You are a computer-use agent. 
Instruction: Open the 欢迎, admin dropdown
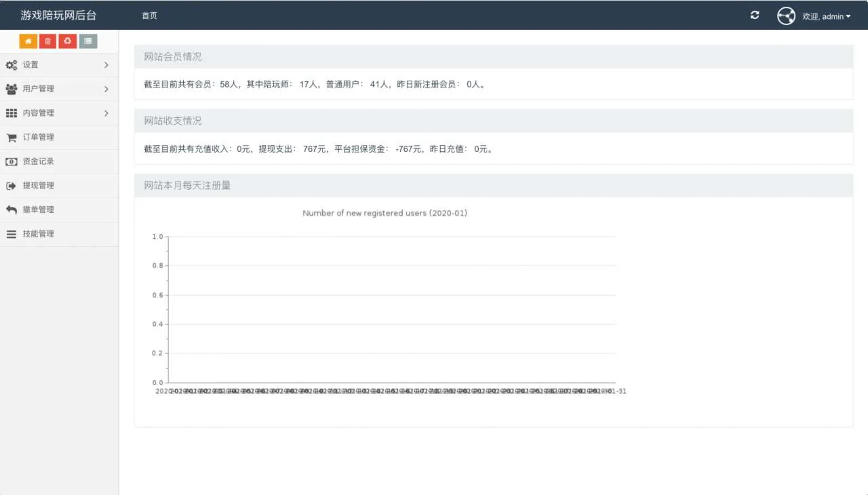pyautogui.click(x=826, y=16)
